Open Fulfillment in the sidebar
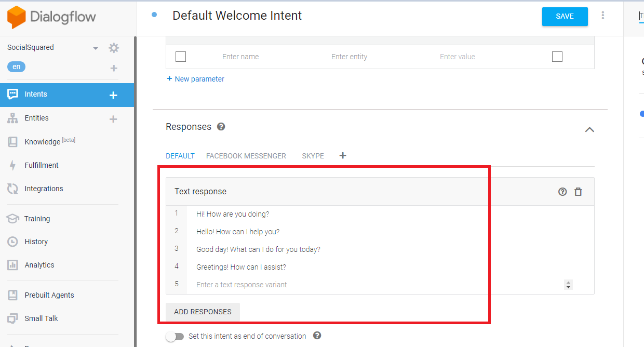The width and height of the screenshot is (644, 347). coord(42,165)
